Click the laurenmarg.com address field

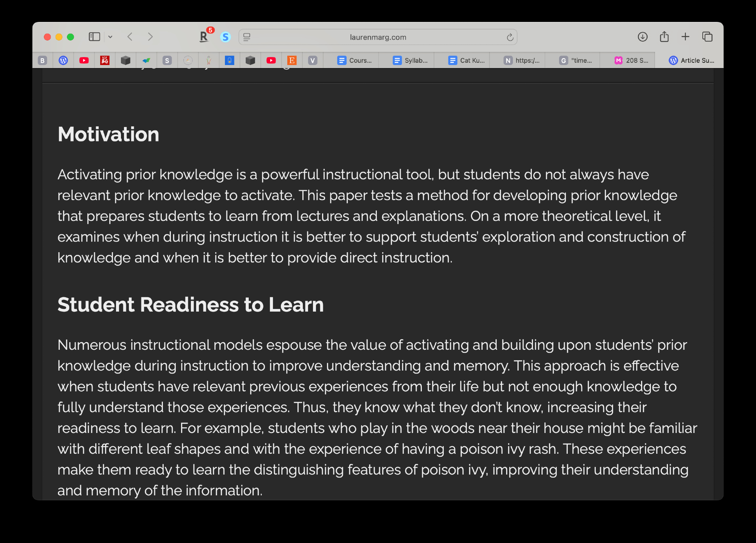click(378, 37)
